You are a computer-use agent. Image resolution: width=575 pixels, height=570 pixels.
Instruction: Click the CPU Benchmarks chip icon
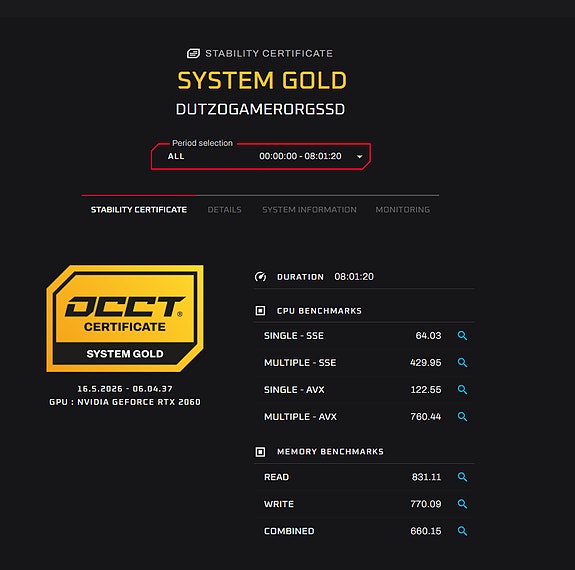[x=260, y=311]
